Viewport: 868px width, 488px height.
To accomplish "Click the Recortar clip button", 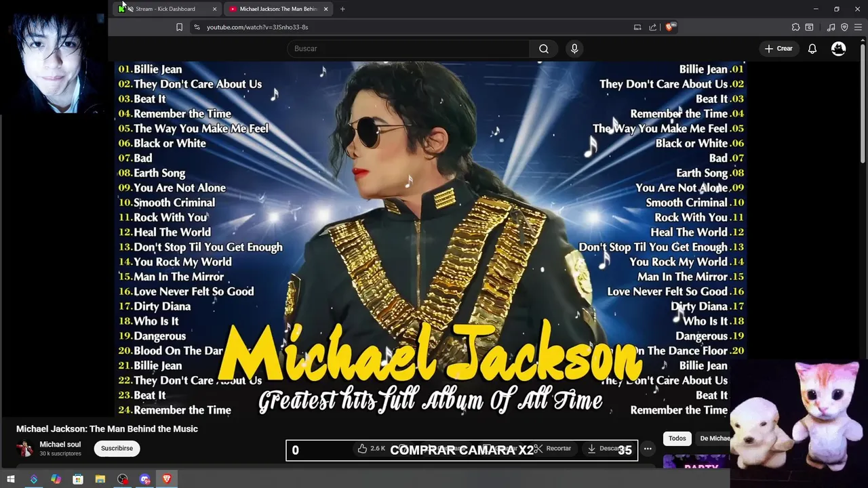I will pyautogui.click(x=552, y=449).
